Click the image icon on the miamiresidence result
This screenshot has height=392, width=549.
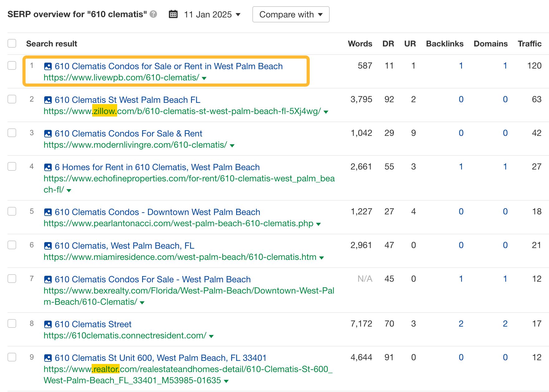click(47, 246)
